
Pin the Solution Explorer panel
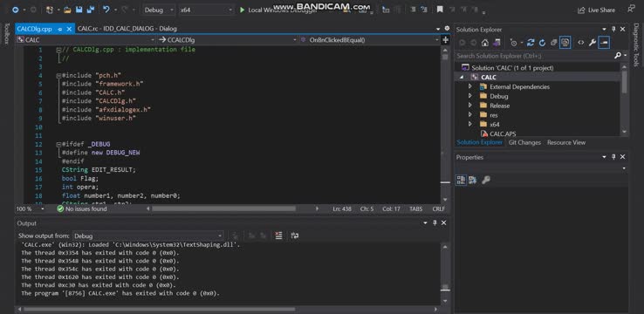point(613,29)
